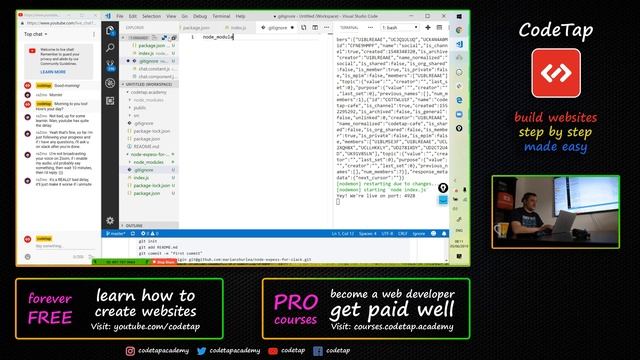Click the webcam video thumbnail

pyautogui.click(x=556, y=212)
